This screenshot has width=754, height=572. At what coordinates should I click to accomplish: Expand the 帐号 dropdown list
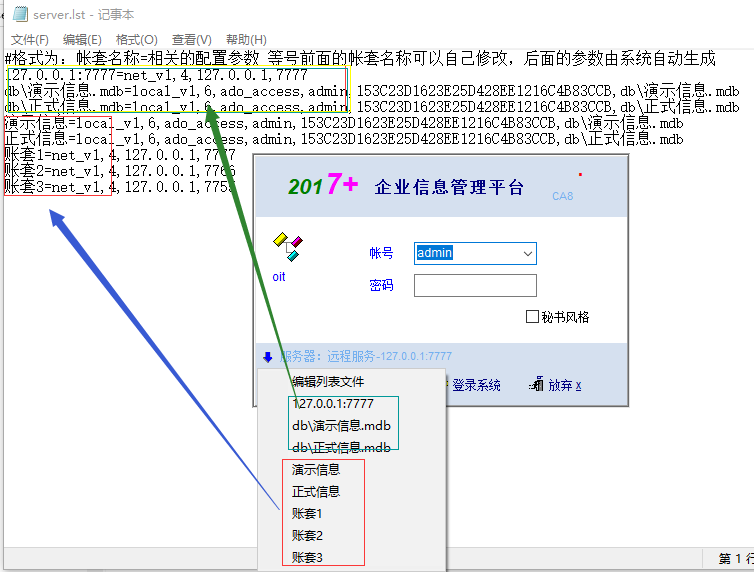point(528,254)
